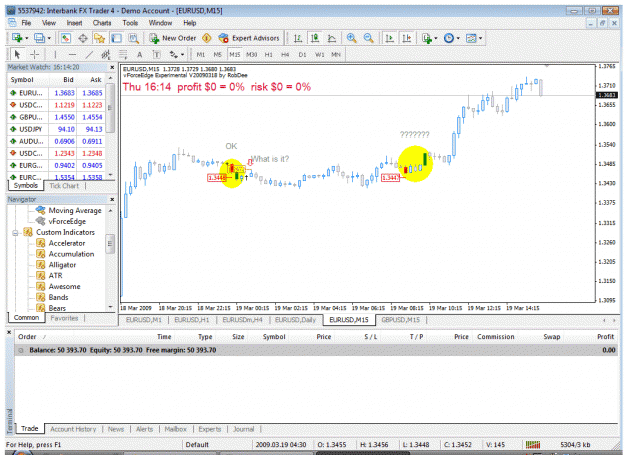This screenshot has width=625, height=455.
Task: Switch chart to Candlesticks style
Action: (x=315, y=38)
